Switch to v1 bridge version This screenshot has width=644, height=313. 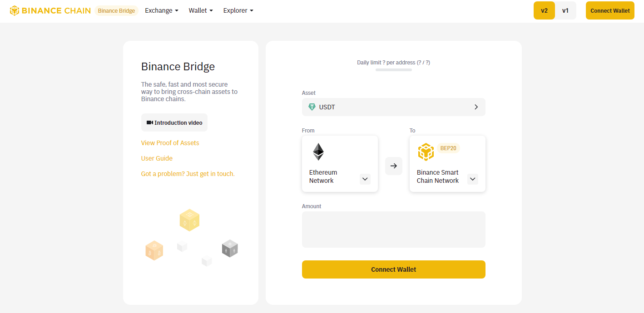[x=565, y=10]
